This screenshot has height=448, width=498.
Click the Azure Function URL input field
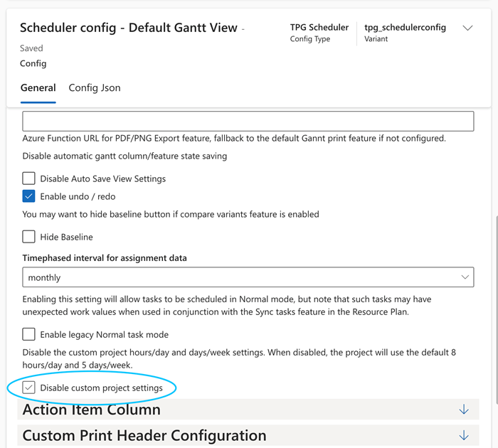click(248, 121)
